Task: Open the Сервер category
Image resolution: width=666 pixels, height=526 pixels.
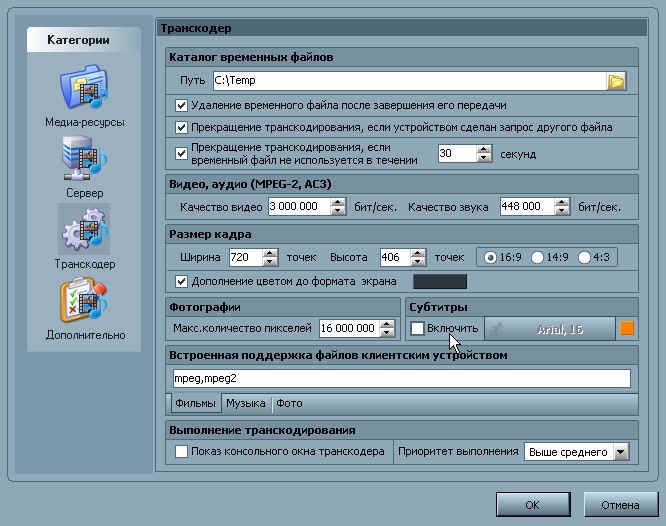Action: click(84, 158)
